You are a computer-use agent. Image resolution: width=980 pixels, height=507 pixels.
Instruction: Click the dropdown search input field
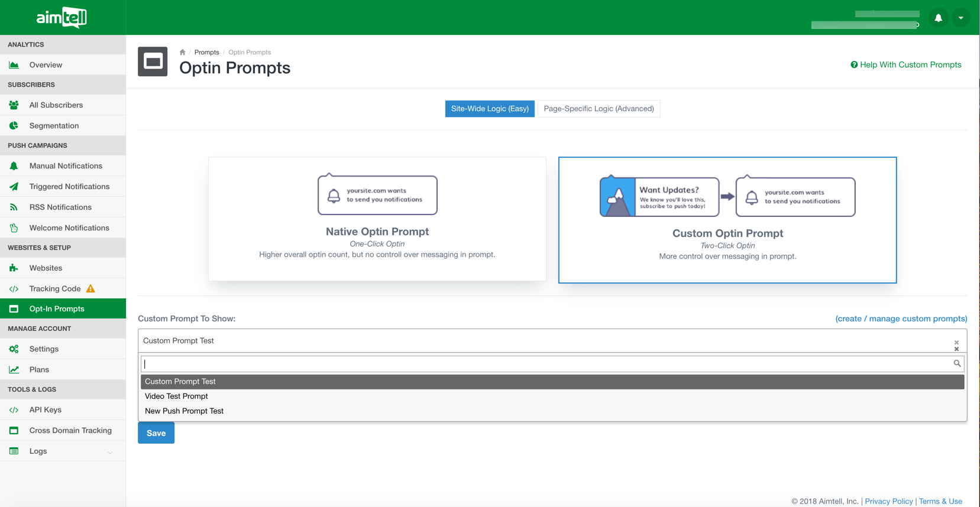552,363
